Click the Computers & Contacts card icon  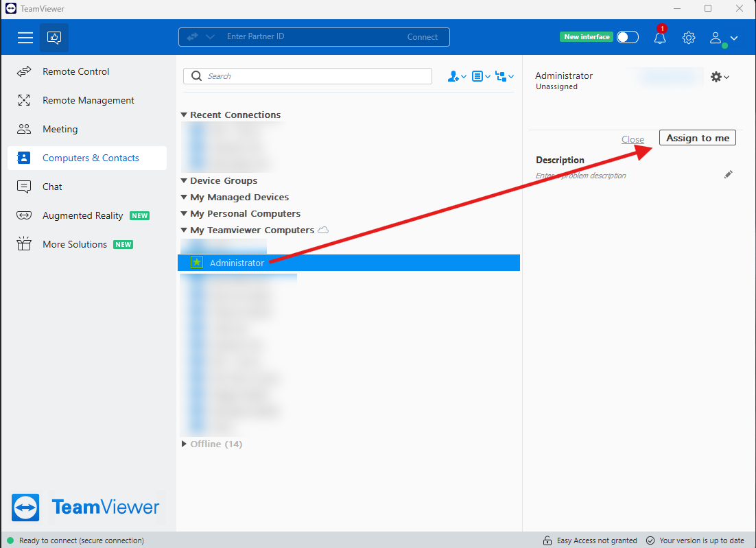click(x=23, y=158)
